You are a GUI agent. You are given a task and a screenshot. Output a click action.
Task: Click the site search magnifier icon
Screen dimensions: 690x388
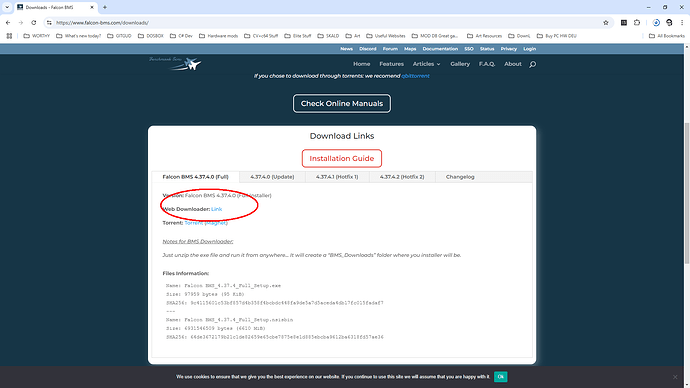coord(532,64)
